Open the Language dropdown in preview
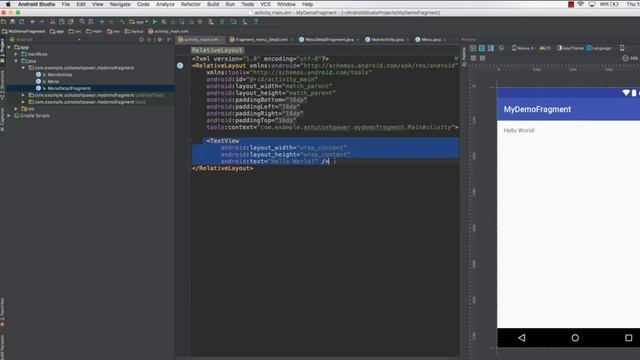 pos(599,48)
